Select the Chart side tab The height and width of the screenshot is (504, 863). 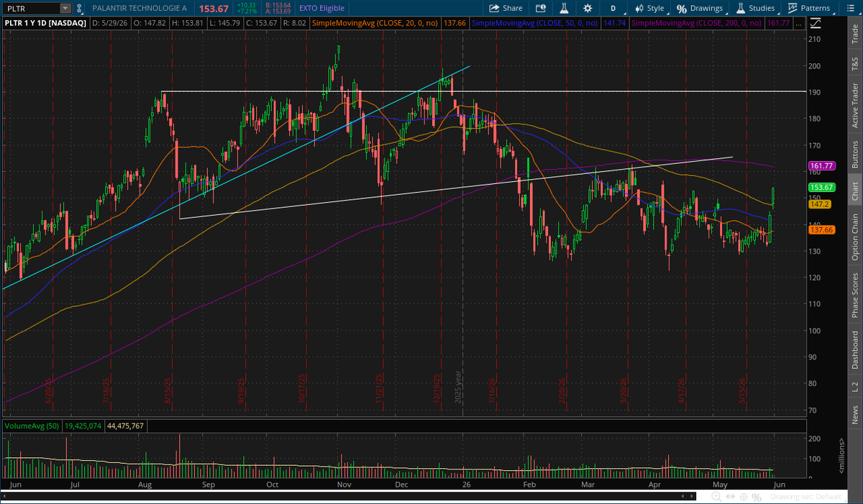pos(854,191)
